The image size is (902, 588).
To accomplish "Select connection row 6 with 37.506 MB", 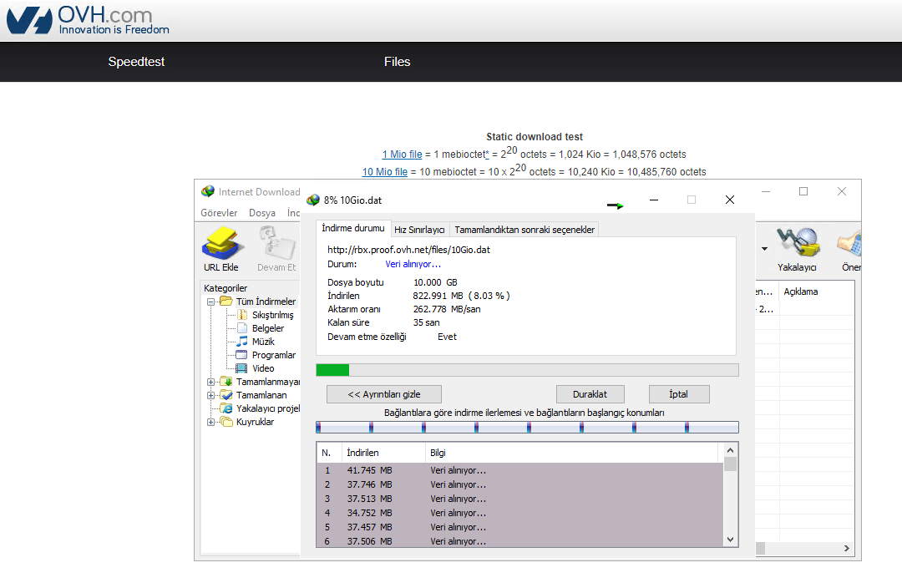I will coord(520,541).
